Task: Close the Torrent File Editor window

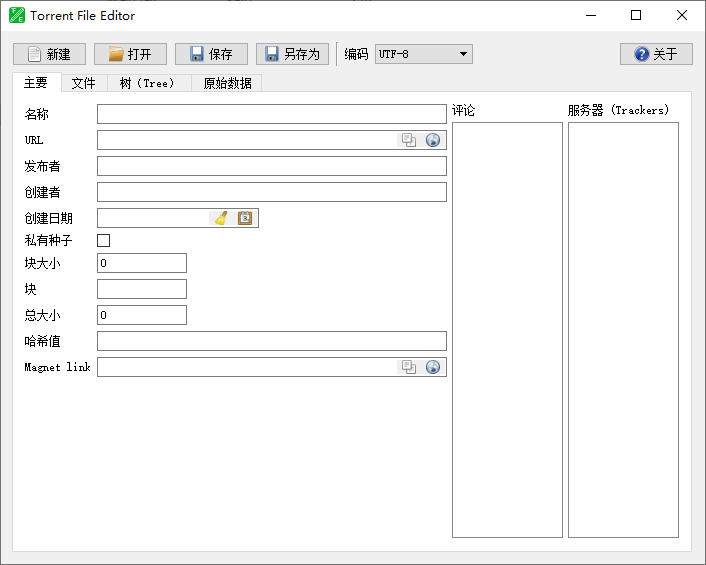Action: click(682, 15)
